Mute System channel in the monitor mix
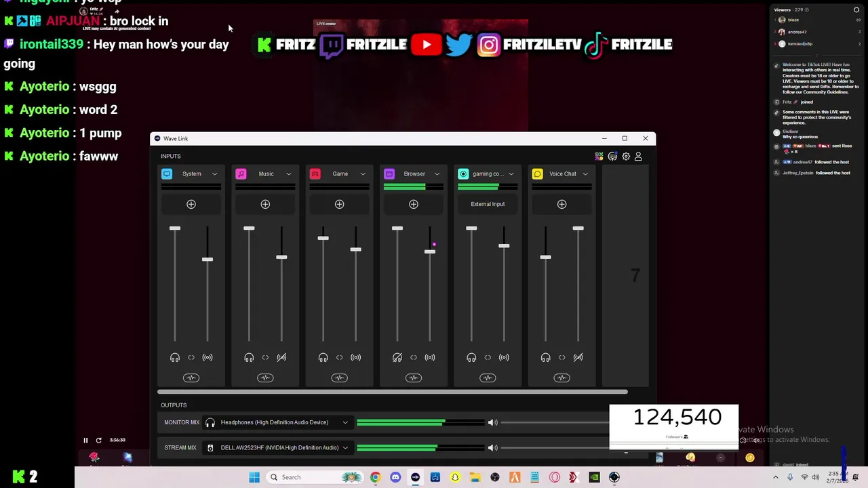Viewport: 868px width, 488px height. [x=175, y=357]
